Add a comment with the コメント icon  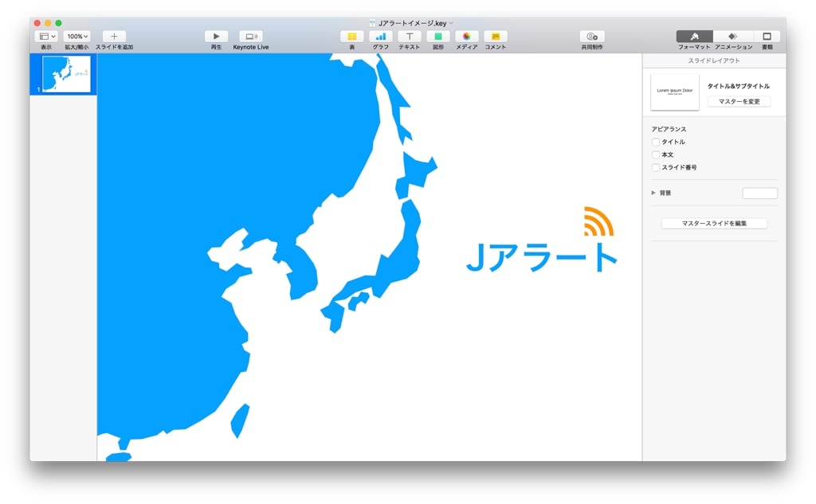pos(496,37)
